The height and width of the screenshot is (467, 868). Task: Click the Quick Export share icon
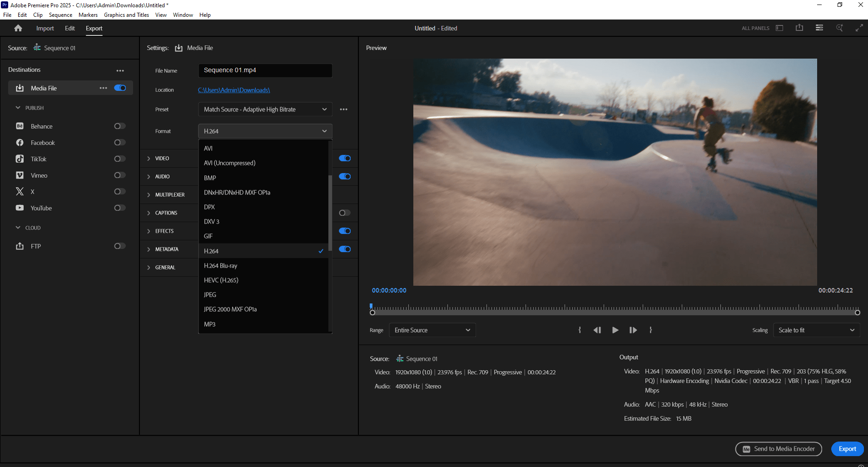[x=799, y=28]
